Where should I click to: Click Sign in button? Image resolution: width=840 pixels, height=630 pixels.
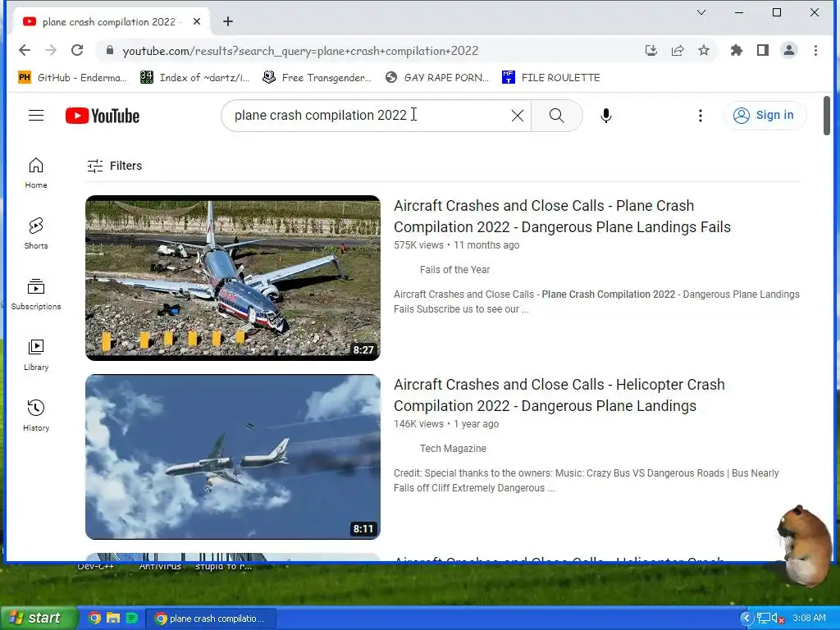tap(765, 115)
